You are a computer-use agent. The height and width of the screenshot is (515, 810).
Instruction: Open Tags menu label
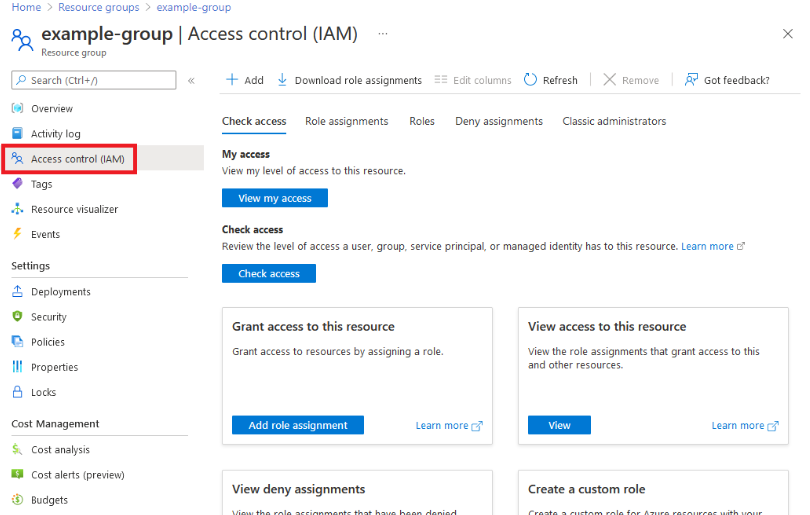point(41,184)
